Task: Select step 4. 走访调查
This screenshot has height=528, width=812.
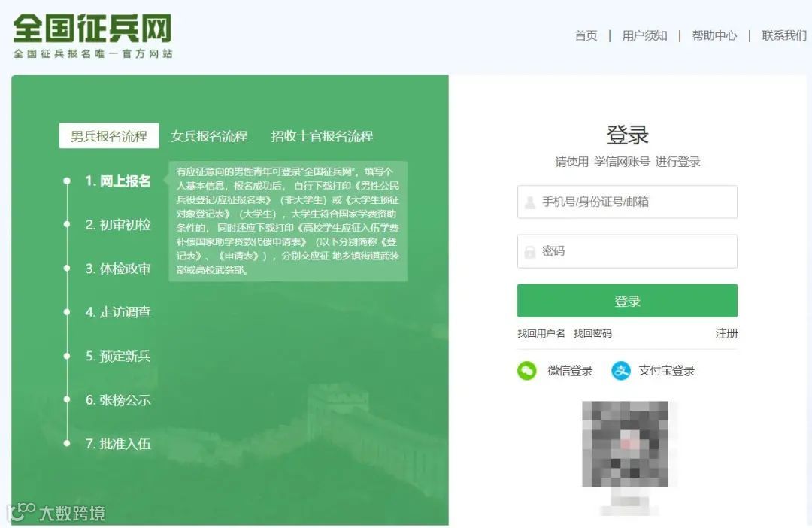Action: [118, 312]
